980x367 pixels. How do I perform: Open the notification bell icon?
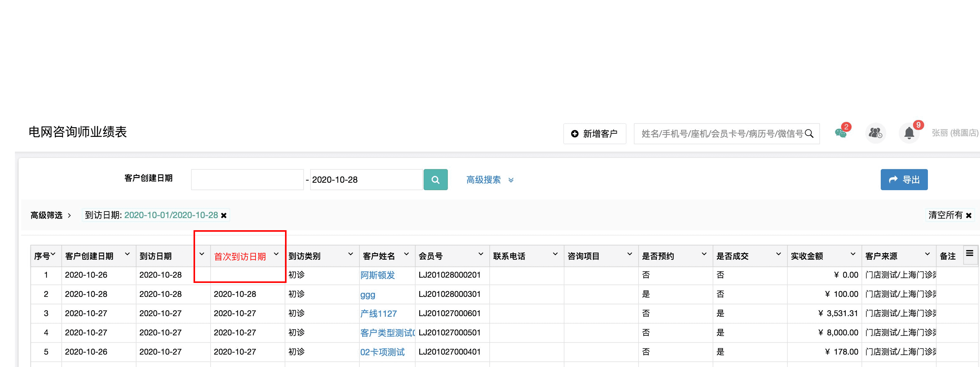(x=909, y=133)
